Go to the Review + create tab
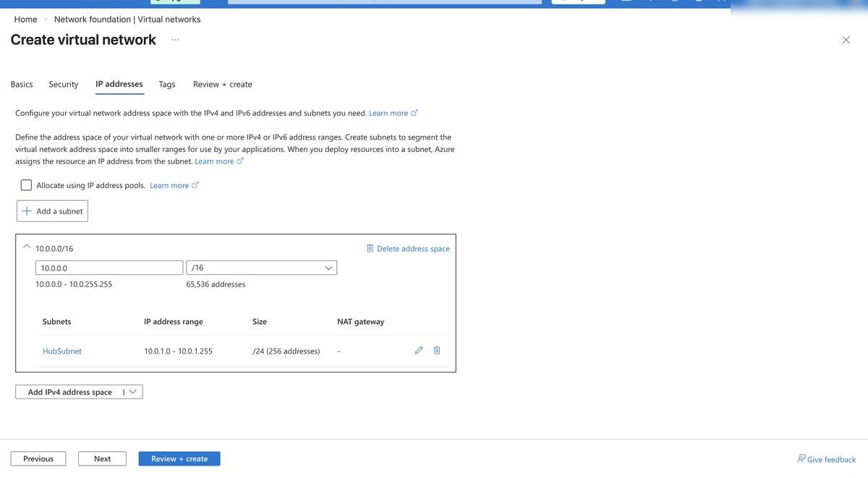Viewport: 868px width, 478px height. tap(223, 85)
